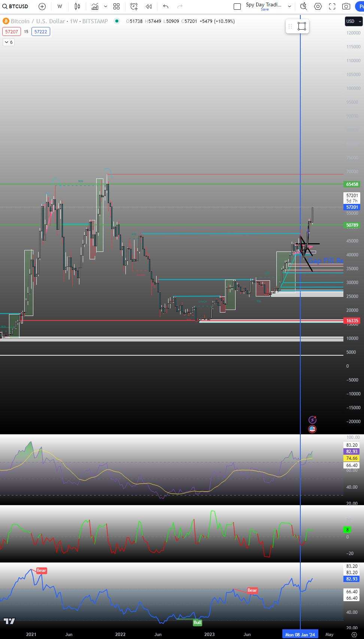This screenshot has height=639, width=364.
Task: Open chart settings hexagon gear icon
Action: [318, 6]
